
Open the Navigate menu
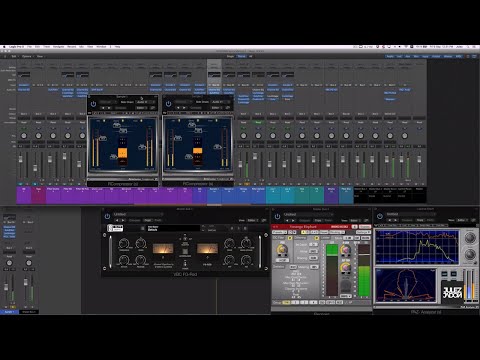click(59, 47)
